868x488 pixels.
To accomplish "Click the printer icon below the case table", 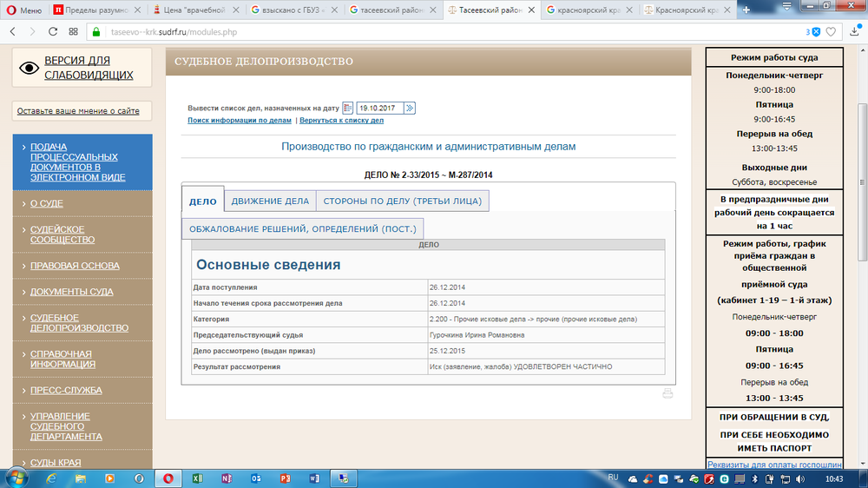I will (667, 393).
